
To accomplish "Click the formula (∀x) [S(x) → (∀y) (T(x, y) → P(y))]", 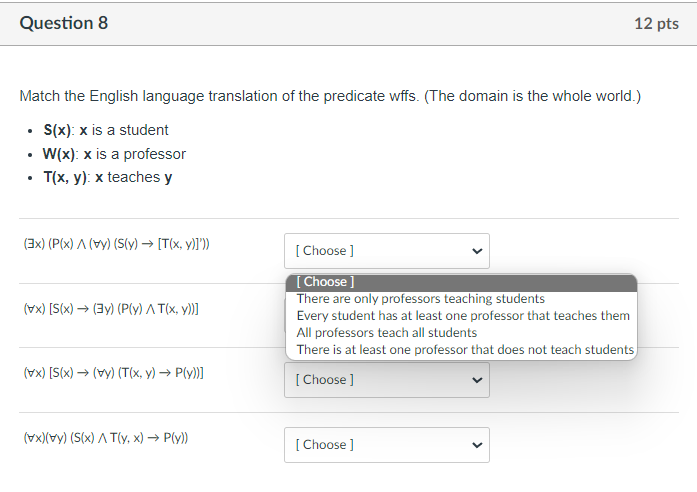I will point(113,373).
